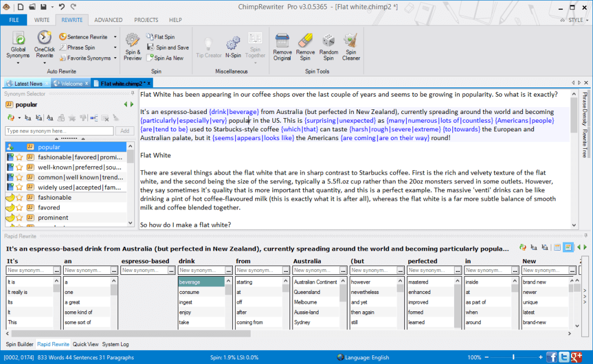This screenshot has height=364, width=593.
Task: Switch to the ADVANCED ribbon tab
Action: pos(108,20)
